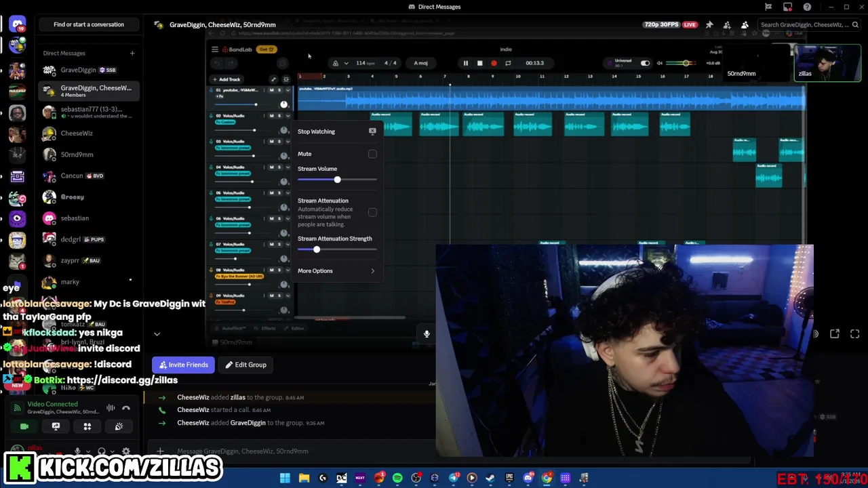Add friends to DM icon
This screenshot has height=488, width=868.
click(727, 24)
